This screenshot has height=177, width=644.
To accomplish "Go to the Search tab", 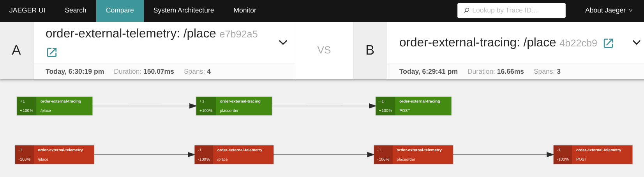I will point(76,11).
